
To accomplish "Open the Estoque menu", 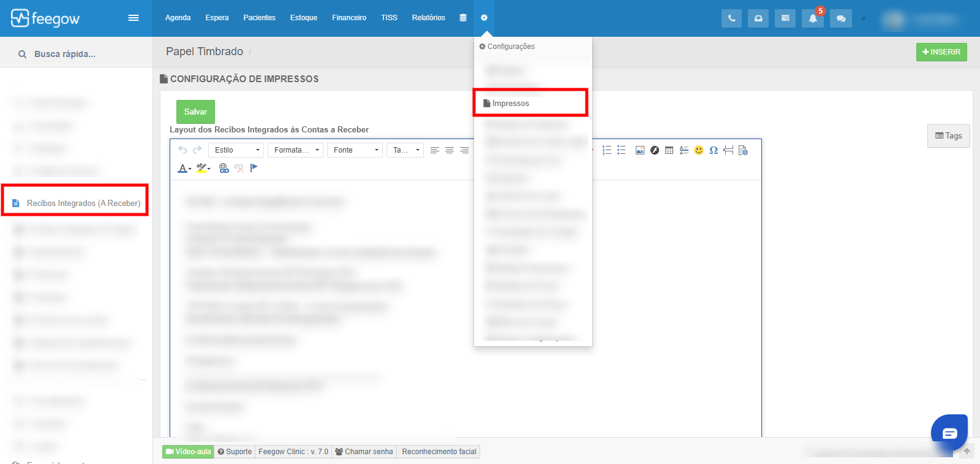I will pos(304,18).
